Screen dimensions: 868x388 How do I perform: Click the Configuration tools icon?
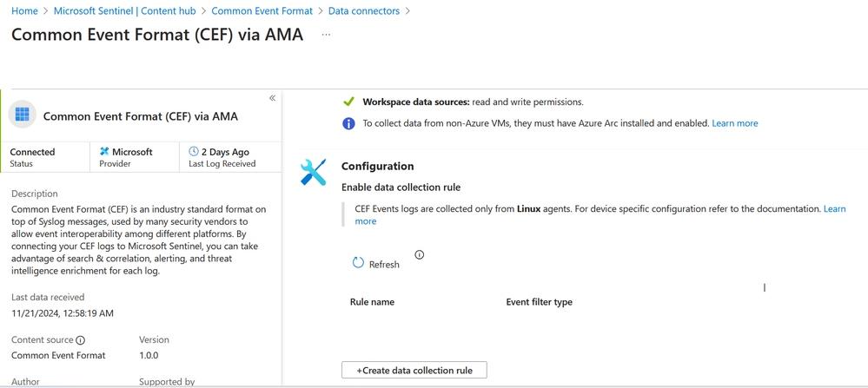(314, 172)
